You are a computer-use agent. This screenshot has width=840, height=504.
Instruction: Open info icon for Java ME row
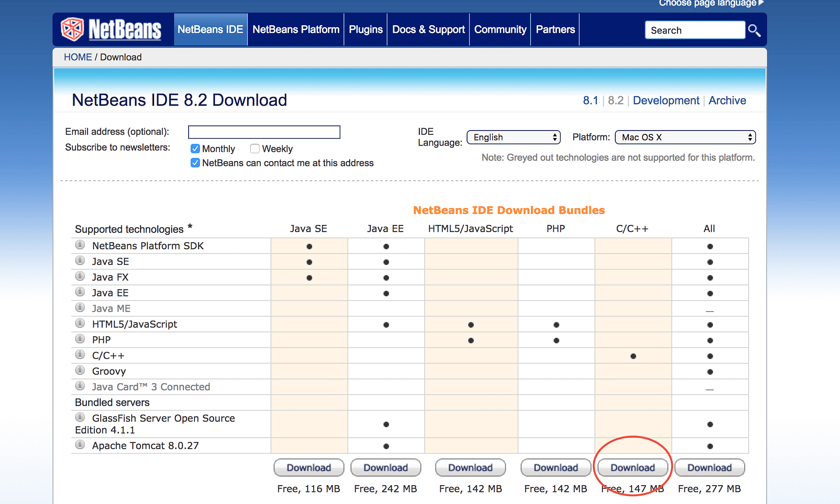[x=80, y=308]
